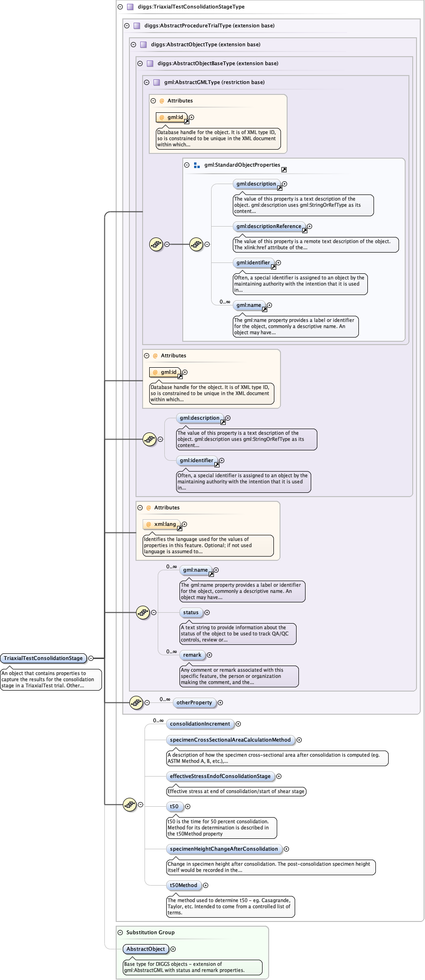
Task: Select the specimenCrossSectionalAreaCalculationMethod element
Action: click(x=230, y=740)
